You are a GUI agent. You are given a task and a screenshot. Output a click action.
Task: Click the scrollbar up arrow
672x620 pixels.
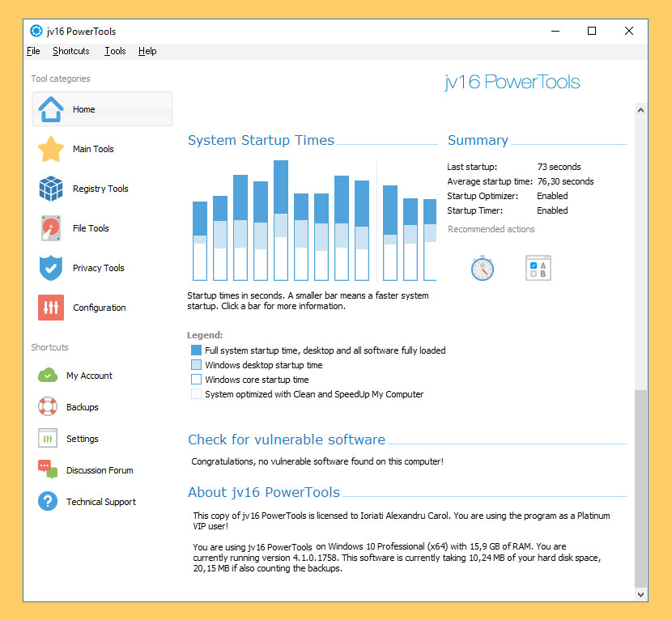[x=640, y=110]
